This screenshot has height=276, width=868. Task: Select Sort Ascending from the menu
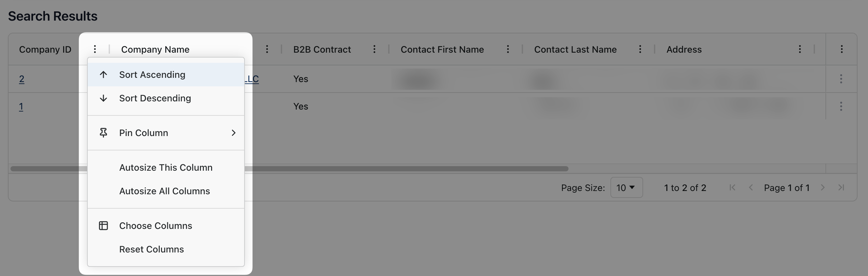152,74
